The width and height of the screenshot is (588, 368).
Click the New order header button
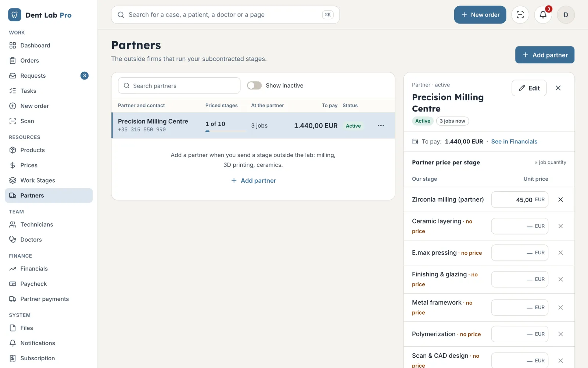click(x=480, y=15)
